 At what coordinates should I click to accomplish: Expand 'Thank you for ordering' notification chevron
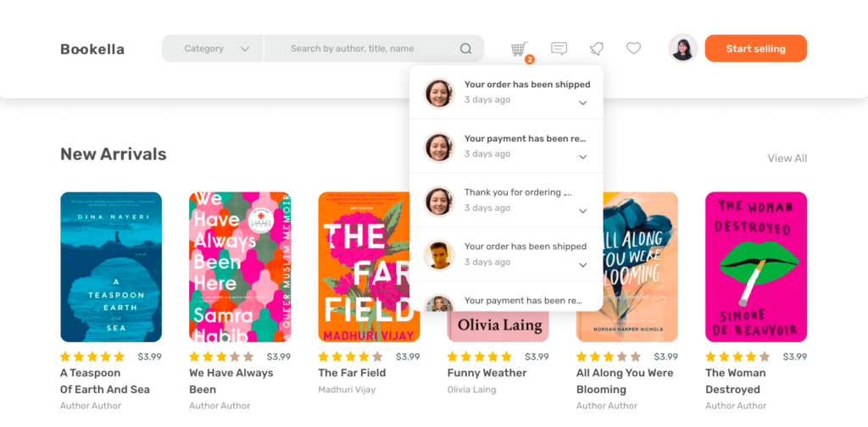pyautogui.click(x=582, y=211)
